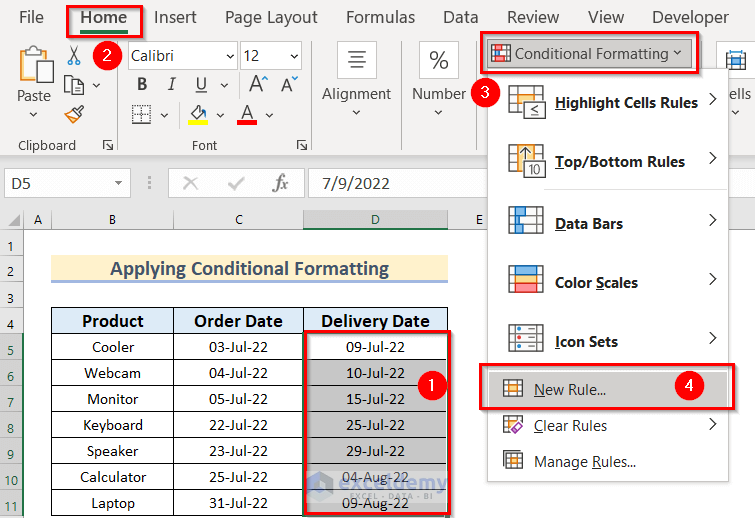
Task: Open the File tab
Action: (x=31, y=17)
